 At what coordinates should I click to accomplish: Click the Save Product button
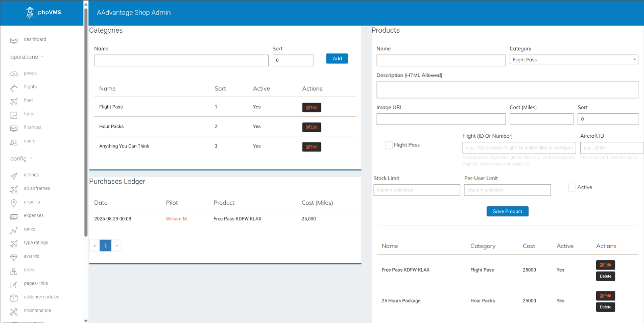click(x=507, y=211)
